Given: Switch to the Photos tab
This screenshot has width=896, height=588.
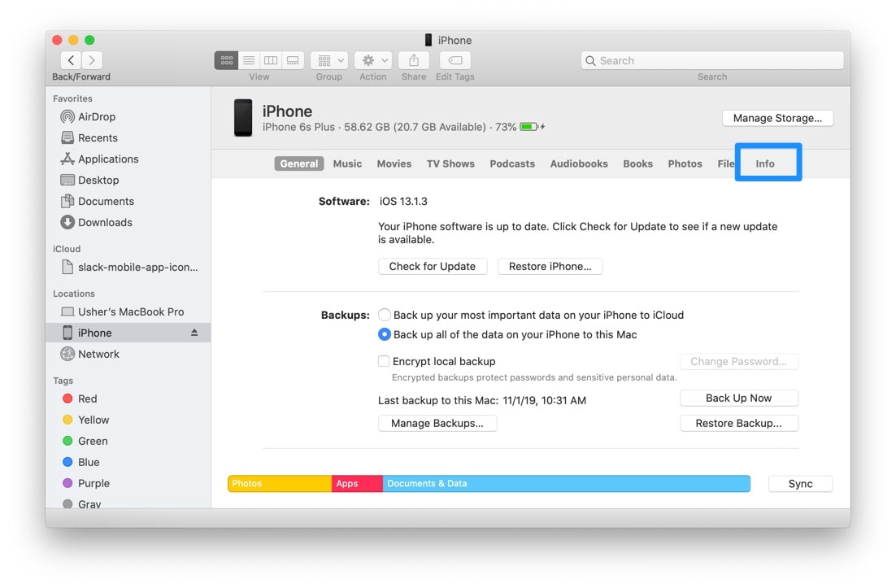Looking at the screenshot, I should [x=685, y=163].
